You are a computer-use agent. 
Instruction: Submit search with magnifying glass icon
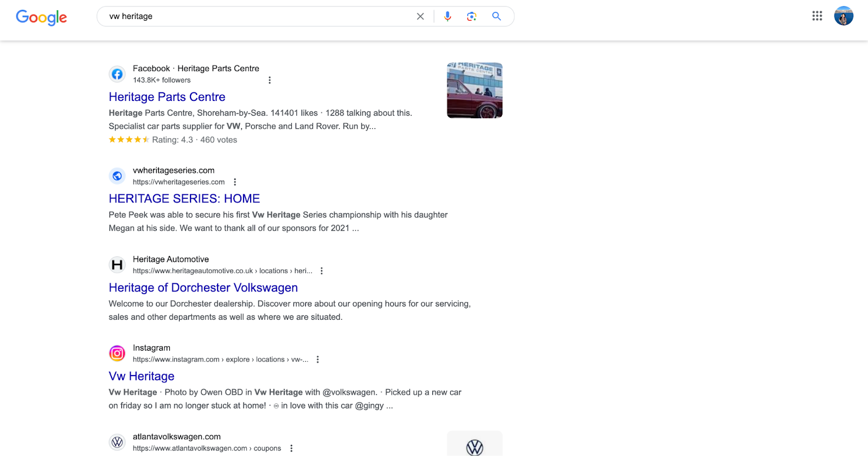click(496, 16)
